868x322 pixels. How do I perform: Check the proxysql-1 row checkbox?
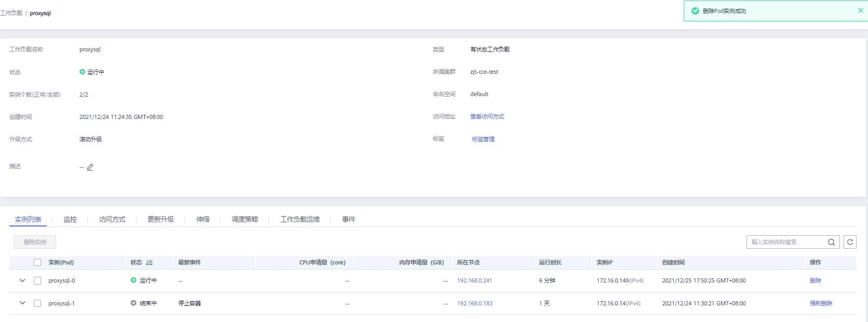click(x=37, y=303)
